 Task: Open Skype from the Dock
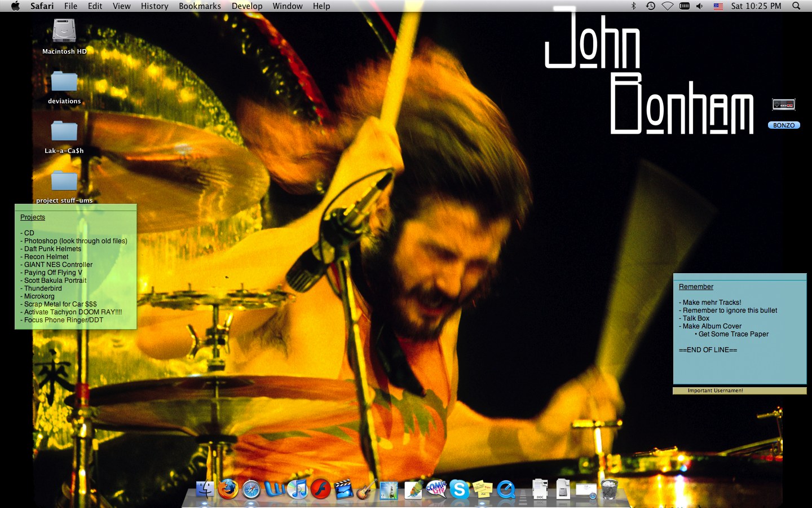[x=459, y=489]
